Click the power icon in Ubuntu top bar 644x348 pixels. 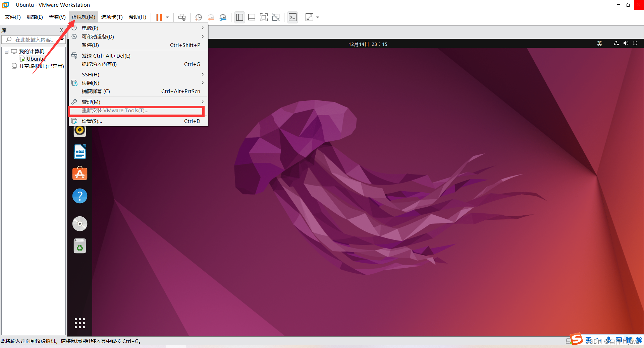point(635,44)
